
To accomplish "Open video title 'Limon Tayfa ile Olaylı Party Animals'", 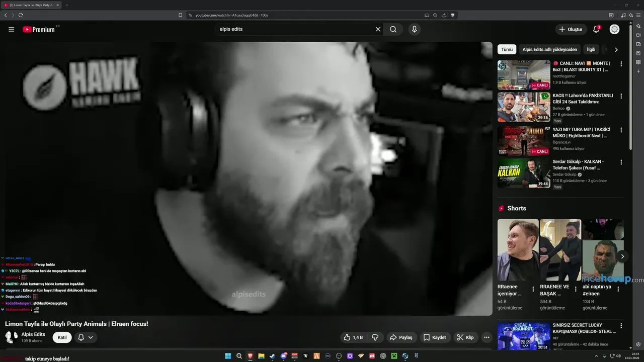I will (76, 324).
